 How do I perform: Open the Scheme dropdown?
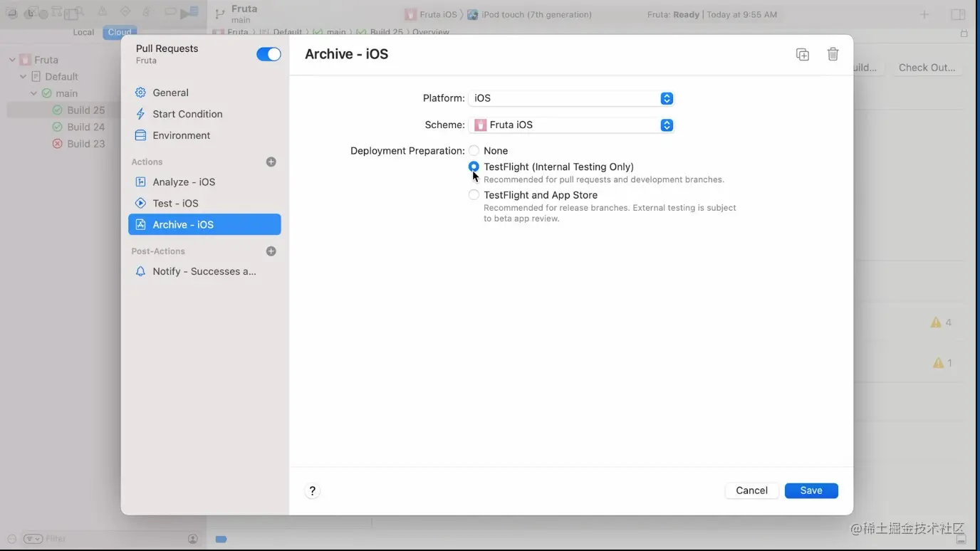[571, 125]
